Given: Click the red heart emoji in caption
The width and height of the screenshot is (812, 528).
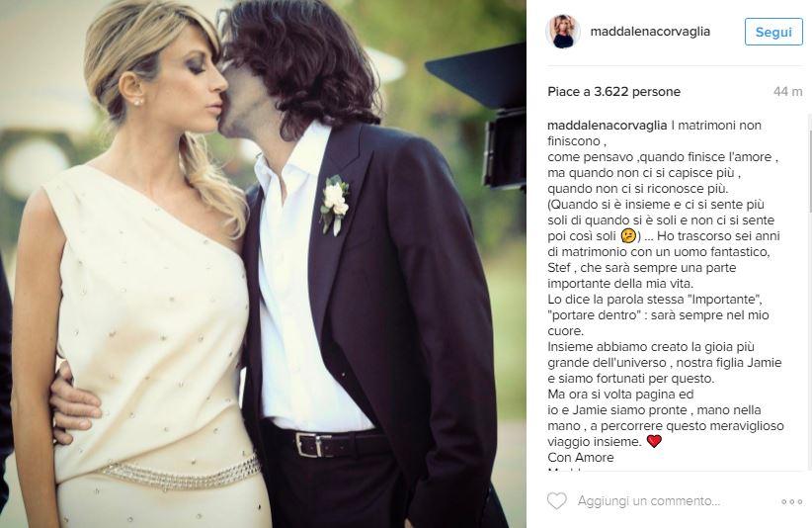Looking at the screenshot, I should point(655,441).
